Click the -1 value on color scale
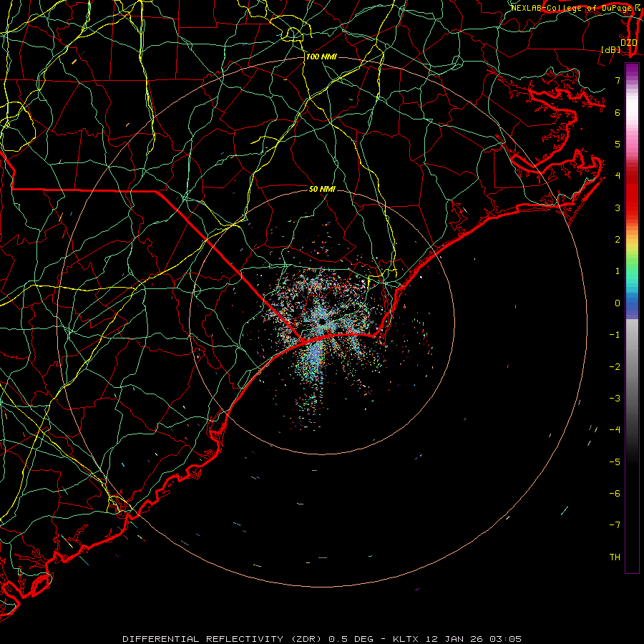 pyautogui.click(x=615, y=335)
